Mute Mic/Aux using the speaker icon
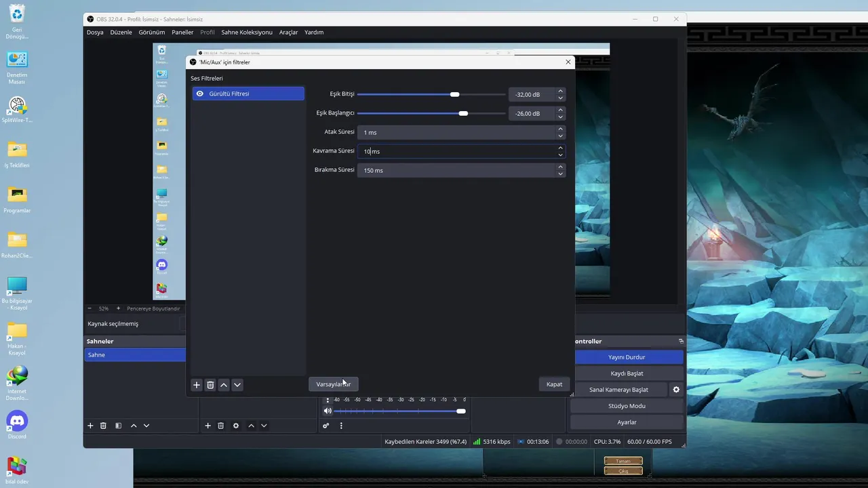 click(x=328, y=411)
